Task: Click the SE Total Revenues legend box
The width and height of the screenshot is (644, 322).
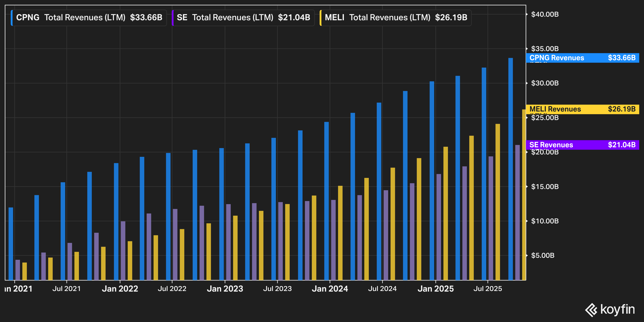Action: tap(243, 18)
